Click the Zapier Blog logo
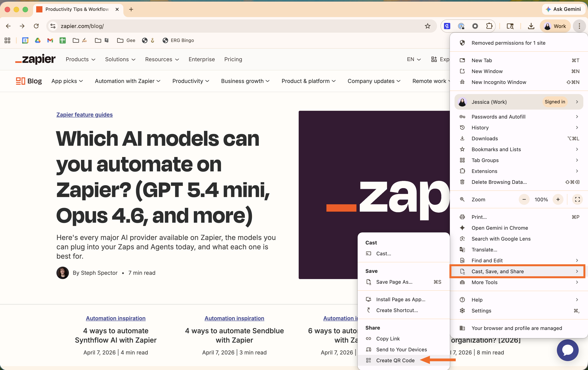588x370 pixels. [x=29, y=81]
